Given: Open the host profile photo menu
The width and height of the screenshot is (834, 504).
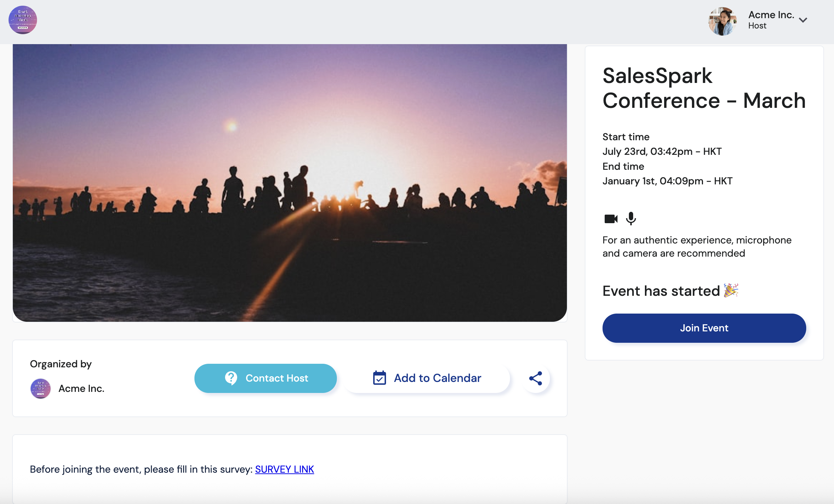Looking at the screenshot, I should pos(723,21).
